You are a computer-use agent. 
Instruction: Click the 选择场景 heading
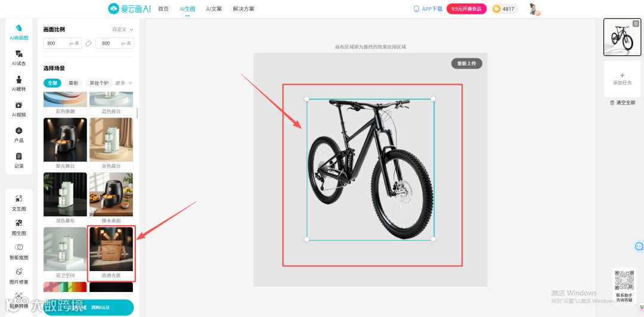[54, 68]
